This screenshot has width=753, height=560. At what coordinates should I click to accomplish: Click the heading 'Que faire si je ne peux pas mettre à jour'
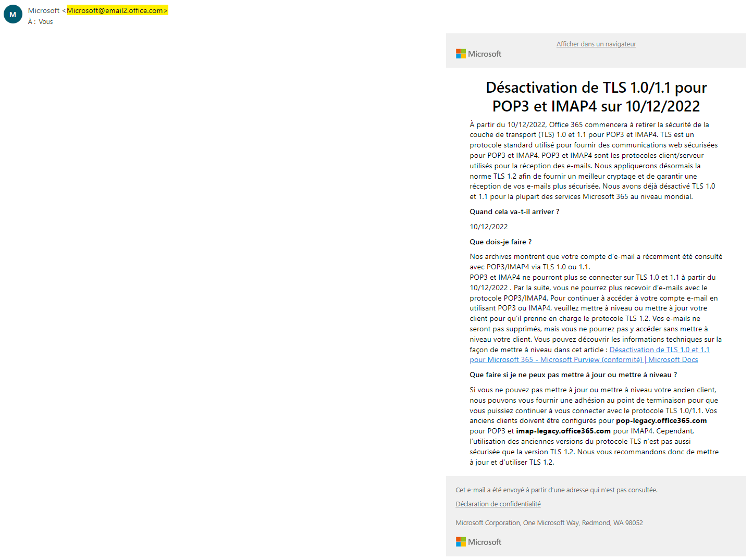coord(573,375)
